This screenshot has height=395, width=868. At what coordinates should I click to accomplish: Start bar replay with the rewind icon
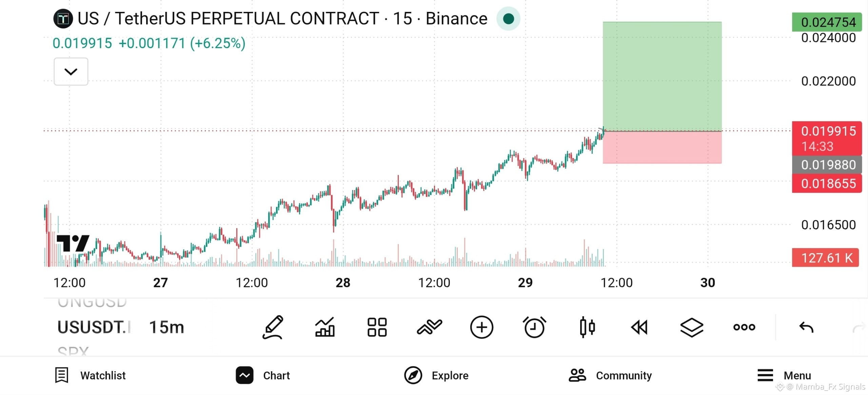pyautogui.click(x=639, y=327)
